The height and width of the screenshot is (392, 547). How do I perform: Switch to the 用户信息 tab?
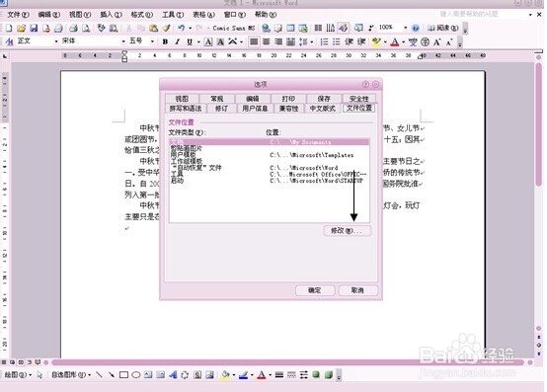tap(255, 109)
